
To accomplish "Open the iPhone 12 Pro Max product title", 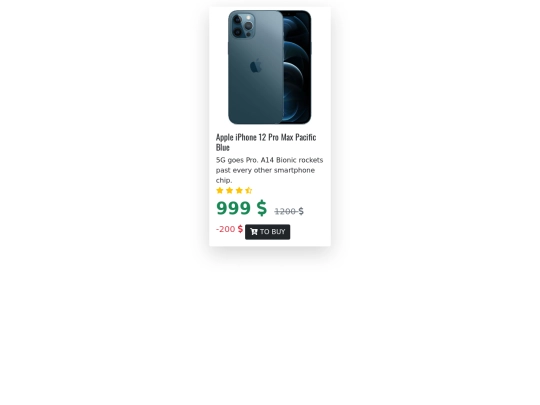I will pyautogui.click(x=266, y=142).
